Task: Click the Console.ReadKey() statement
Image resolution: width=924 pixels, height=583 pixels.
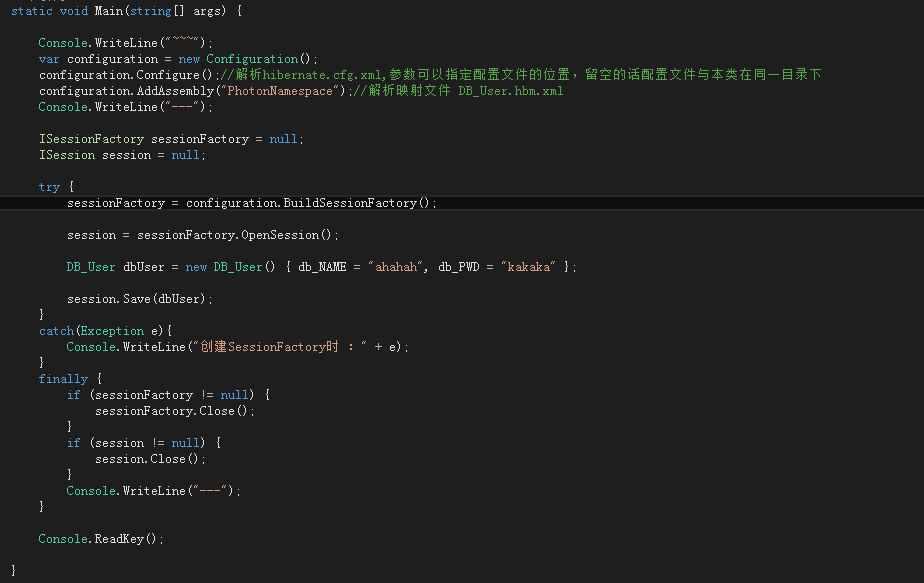Action: (101, 539)
